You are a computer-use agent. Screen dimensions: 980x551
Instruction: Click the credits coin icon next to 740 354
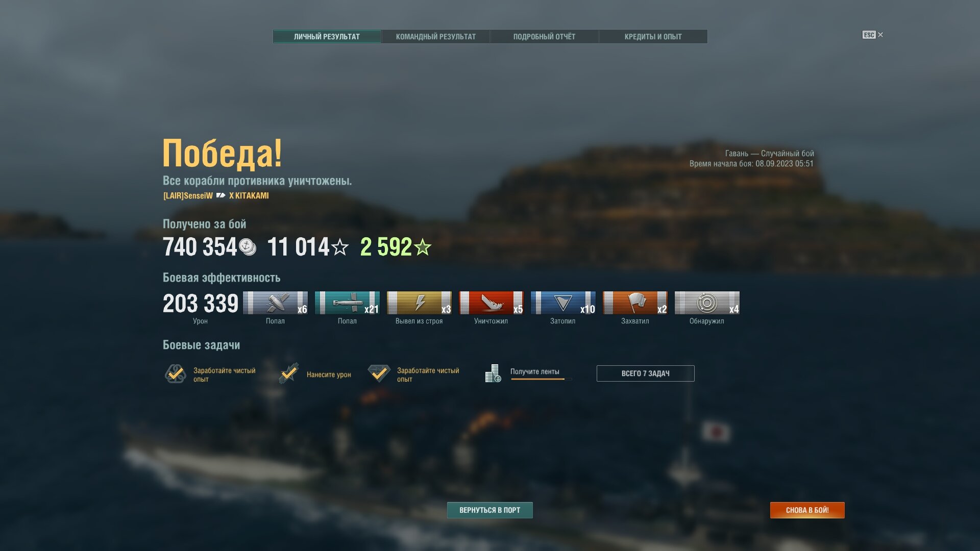248,247
